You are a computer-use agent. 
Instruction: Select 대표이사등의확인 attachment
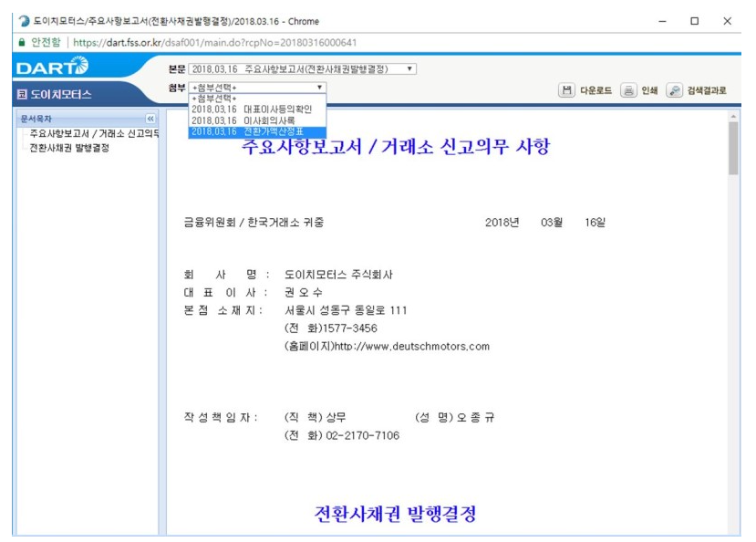pos(257,109)
